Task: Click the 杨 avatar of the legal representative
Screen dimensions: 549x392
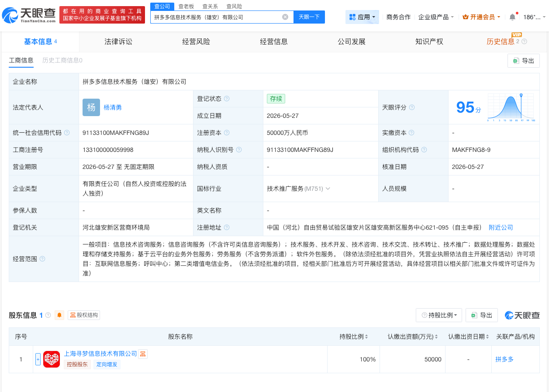Action: coord(91,107)
